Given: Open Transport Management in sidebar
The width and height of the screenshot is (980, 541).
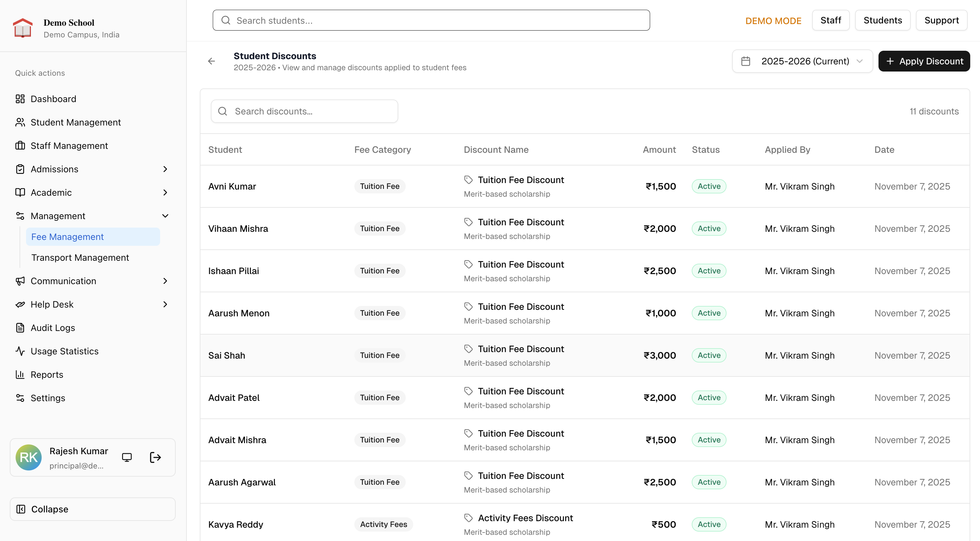Looking at the screenshot, I should click(x=80, y=258).
